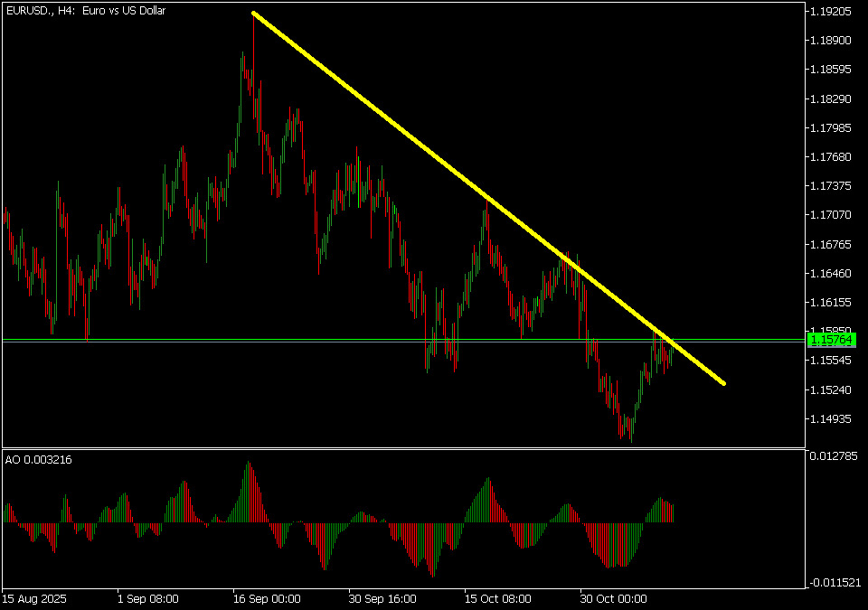Click the 1.18290 price scale label
868x610 pixels.
[830, 99]
